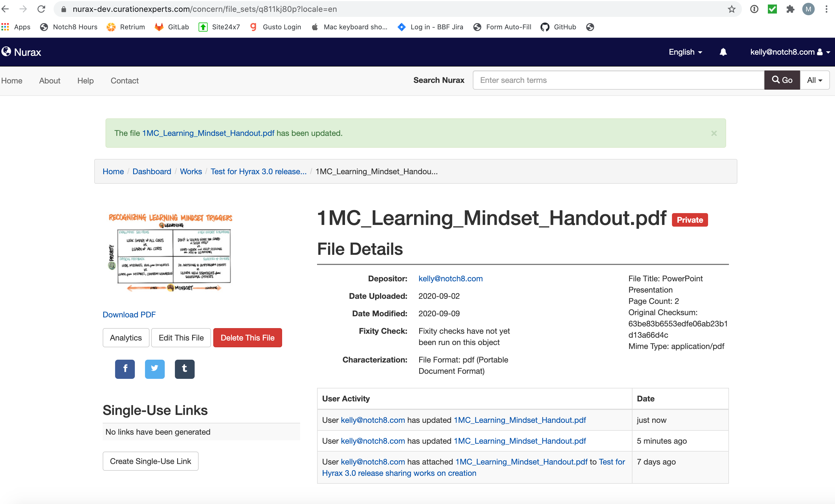The image size is (835, 504).
Task: Follow the Download PDF link
Action: point(129,314)
